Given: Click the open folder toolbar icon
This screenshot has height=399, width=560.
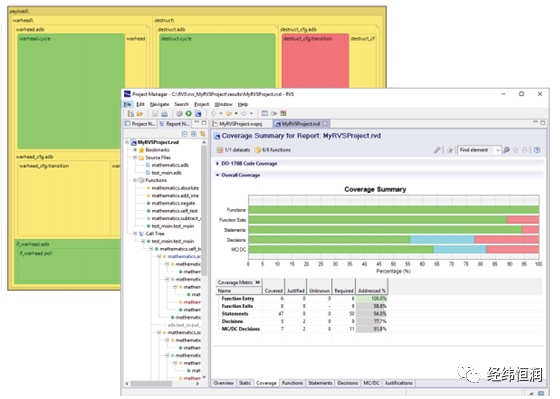Looking at the screenshot, I should tap(140, 114).
